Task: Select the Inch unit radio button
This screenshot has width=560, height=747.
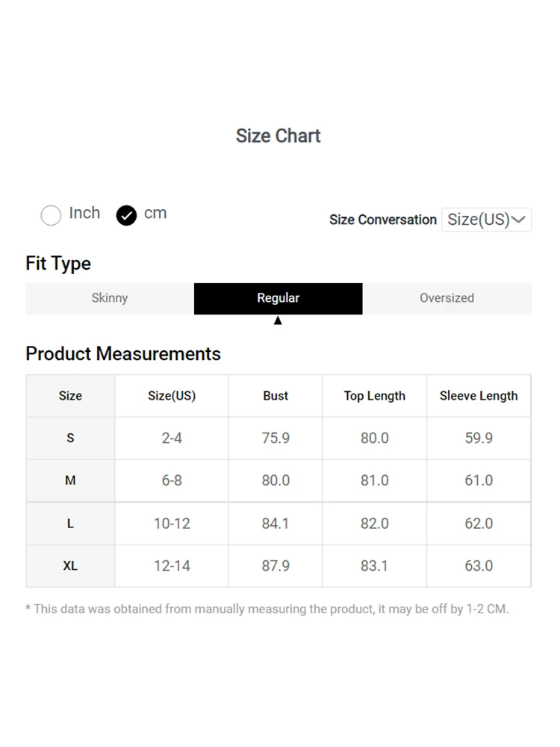Action: (x=51, y=215)
